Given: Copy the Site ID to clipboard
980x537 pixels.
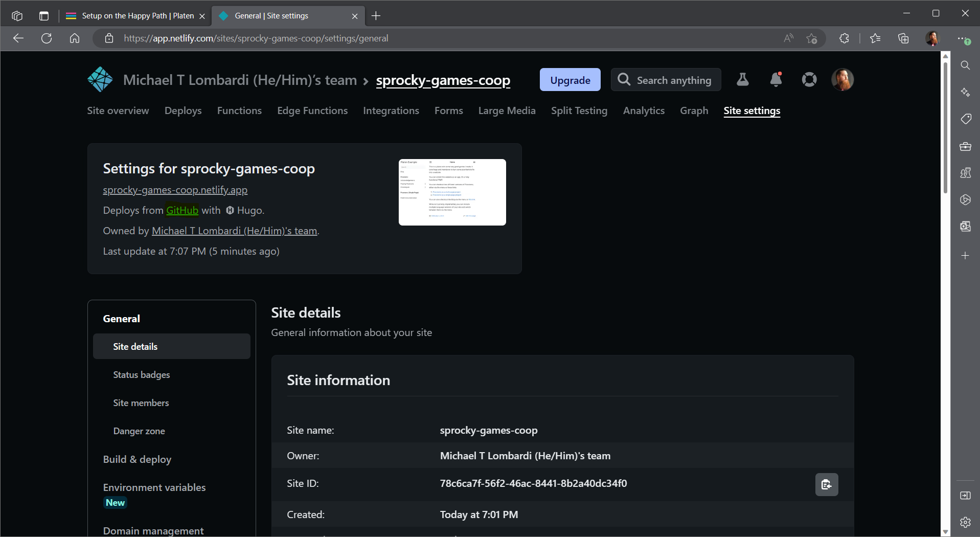Looking at the screenshot, I should [x=826, y=485].
